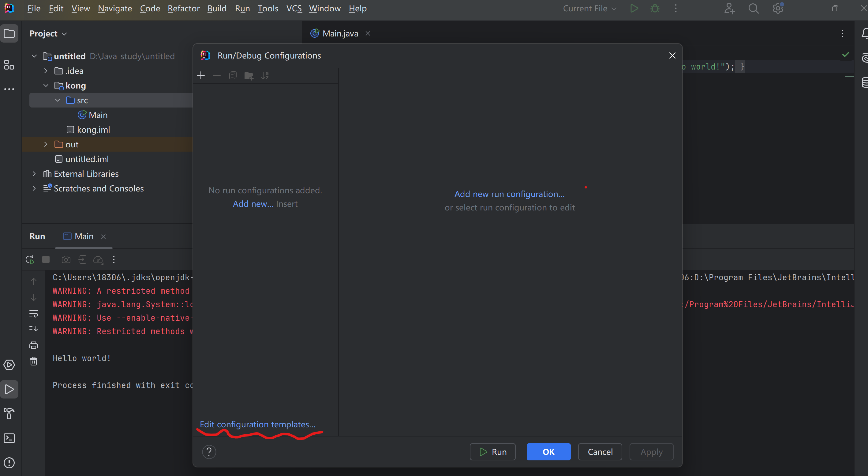Open more options in Run panel toolbar
868x476 pixels.
point(114,259)
